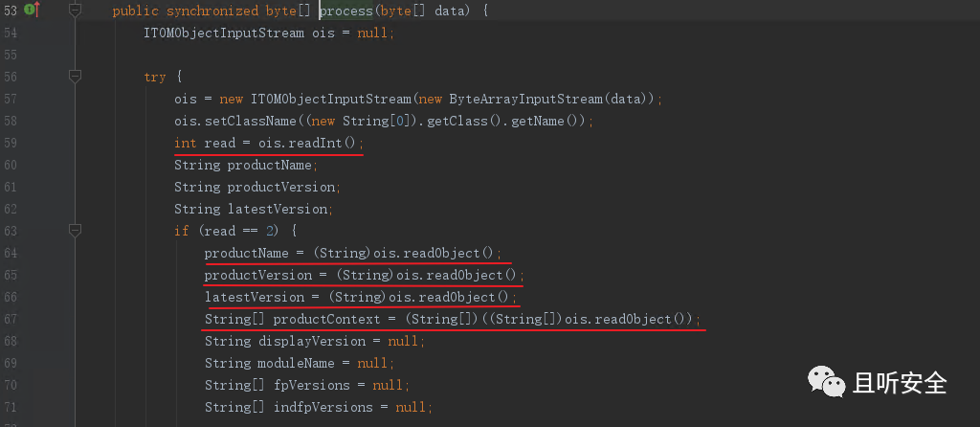Click the 'data' parameter in the process signature
The height and width of the screenshot is (427, 980).
tap(450, 11)
